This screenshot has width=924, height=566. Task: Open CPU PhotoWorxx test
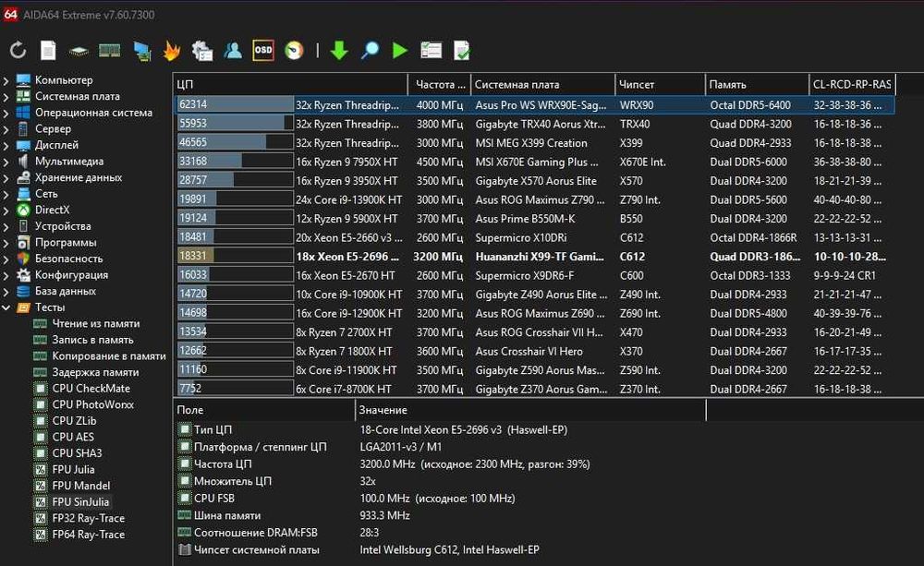pyautogui.click(x=92, y=404)
